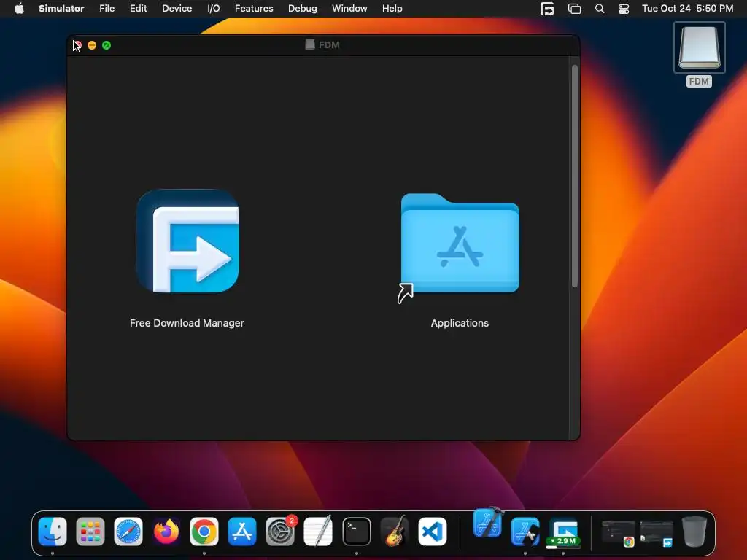The height and width of the screenshot is (560, 747).
Task: Click FDM Dock icon showing 2.9 M
Action: 563,532
